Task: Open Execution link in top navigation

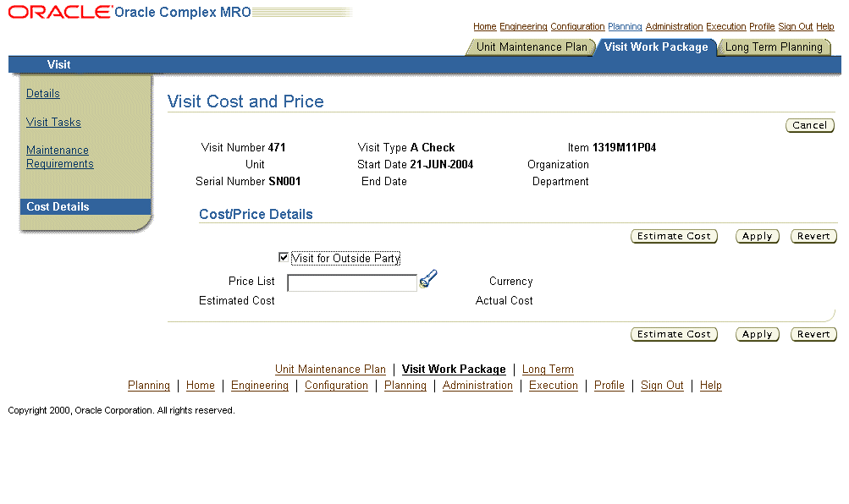Action: tap(726, 26)
